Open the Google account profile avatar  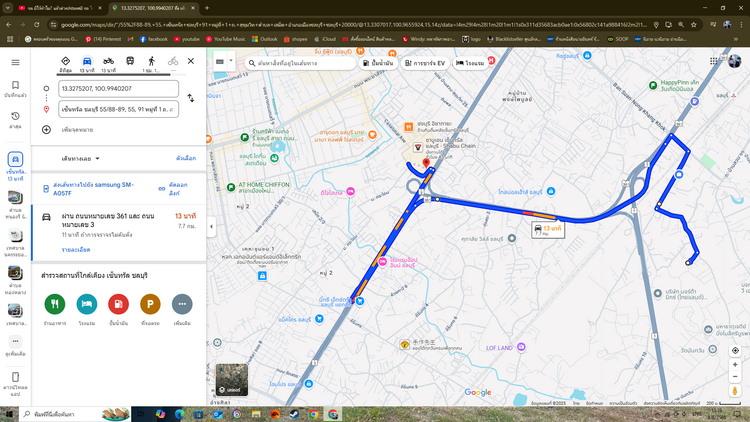coord(734,61)
